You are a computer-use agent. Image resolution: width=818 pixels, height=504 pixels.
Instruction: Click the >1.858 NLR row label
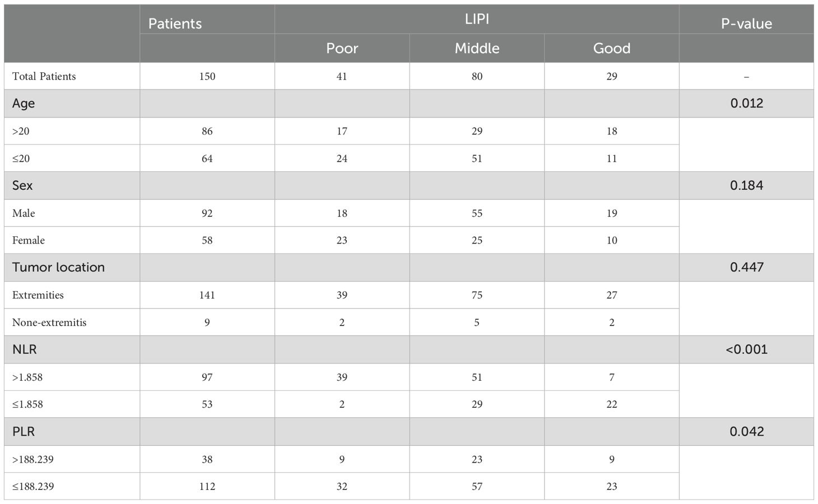pyautogui.click(x=27, y=377)
